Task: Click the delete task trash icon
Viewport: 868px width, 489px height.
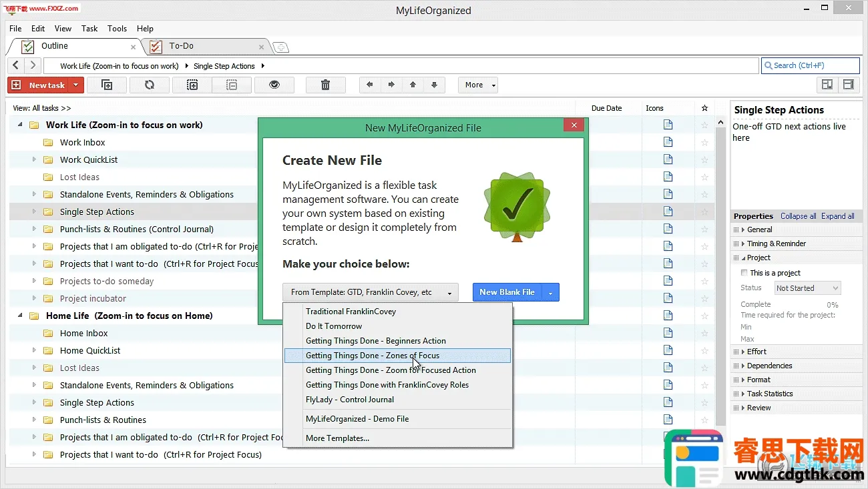Action: coord(325,85)
